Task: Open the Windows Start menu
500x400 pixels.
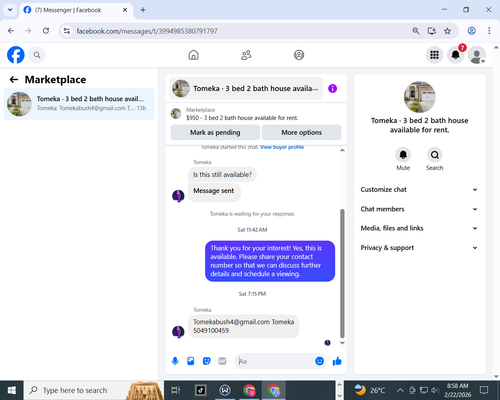Action: coord(12,390)
